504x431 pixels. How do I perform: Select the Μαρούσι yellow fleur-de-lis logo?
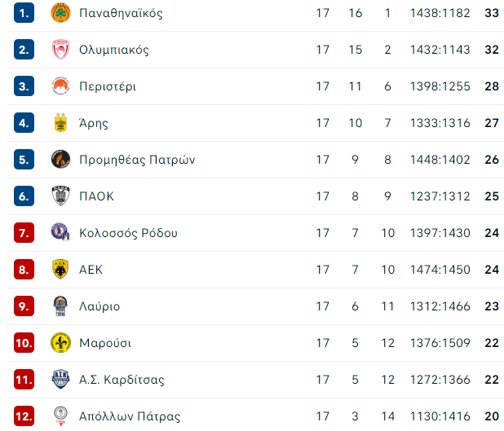(x=60, y=343)
